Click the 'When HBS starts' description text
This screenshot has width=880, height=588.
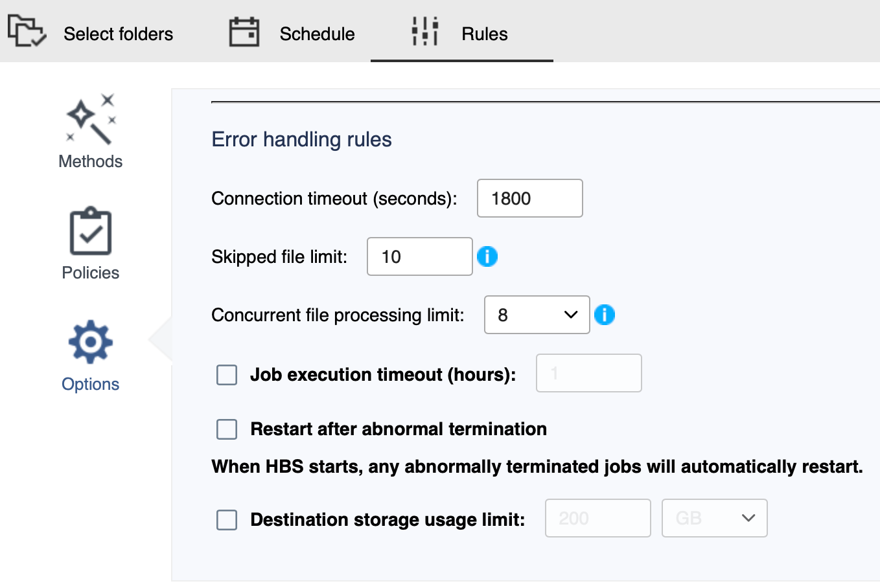pos(537,466)
